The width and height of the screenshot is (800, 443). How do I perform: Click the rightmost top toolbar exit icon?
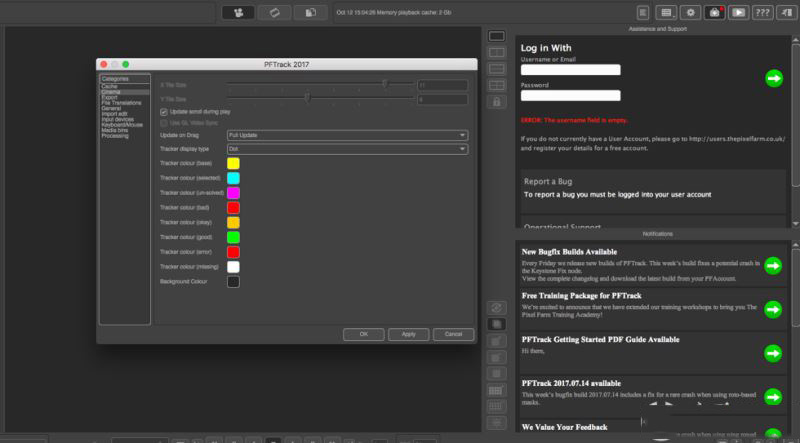coord(786,12)
